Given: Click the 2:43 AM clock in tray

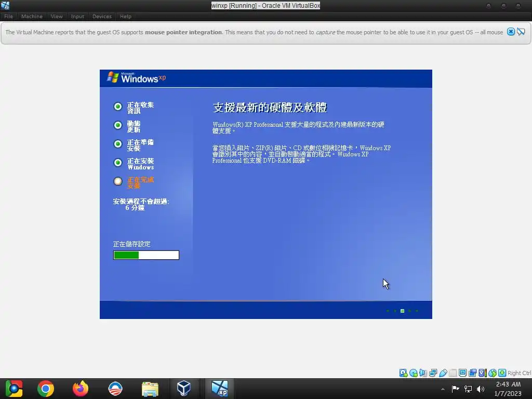Looking at the screenshot, I should pyautogui.click(x=508, y=384).
